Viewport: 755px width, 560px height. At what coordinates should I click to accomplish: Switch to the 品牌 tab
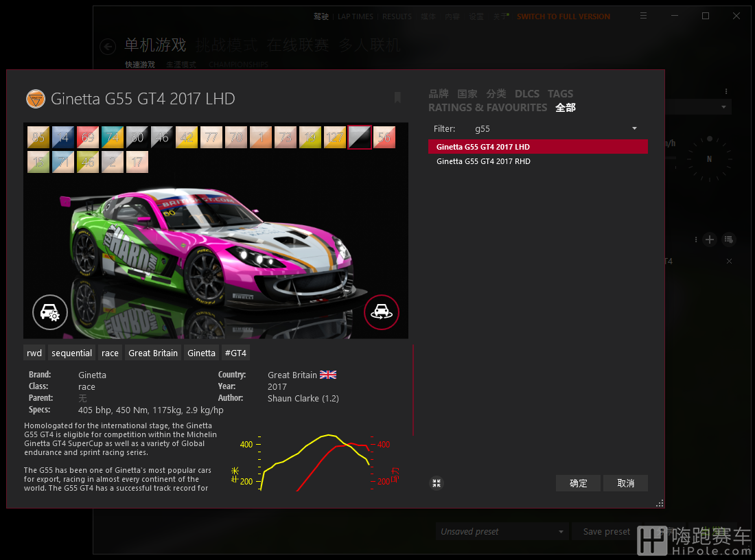(438, 94)
